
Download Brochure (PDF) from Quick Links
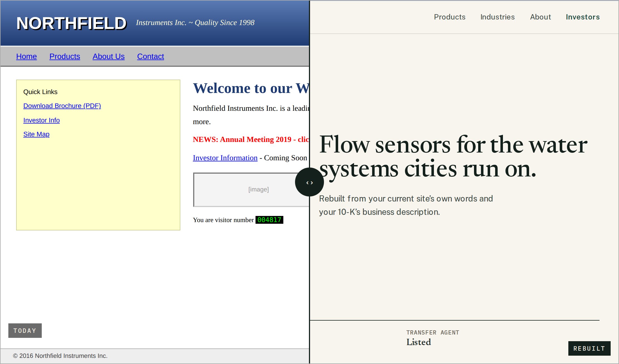pyautogui.click(x=62, y=106)
